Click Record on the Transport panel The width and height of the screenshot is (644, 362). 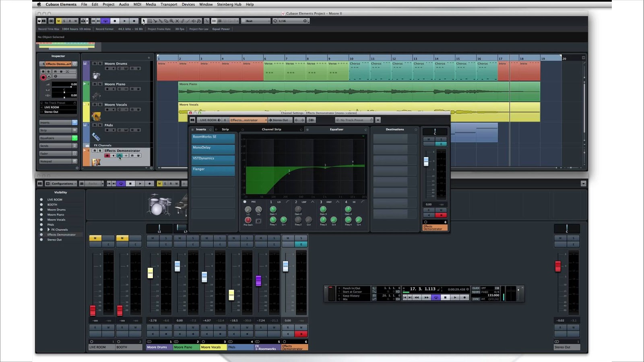464,298
